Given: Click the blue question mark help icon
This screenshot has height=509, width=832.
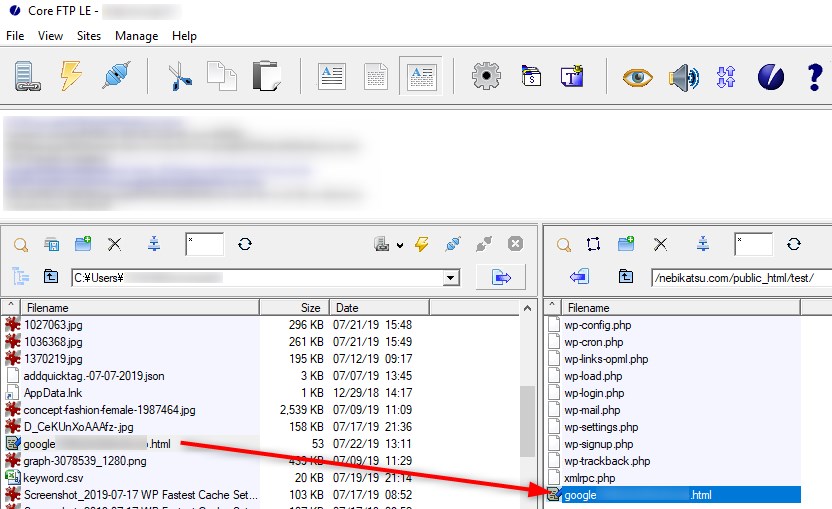Looking at the screenshot, I should (814, 76).
